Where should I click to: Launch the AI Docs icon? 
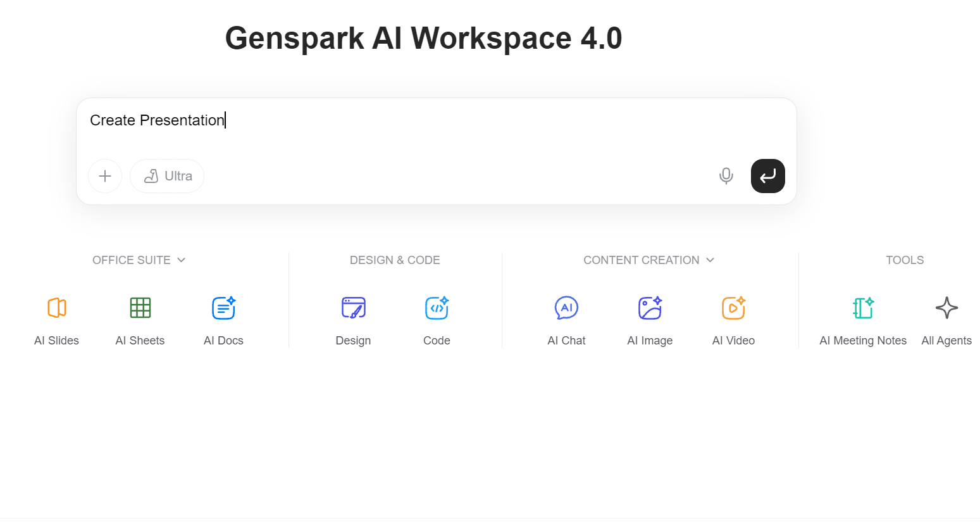coord(224,308)
